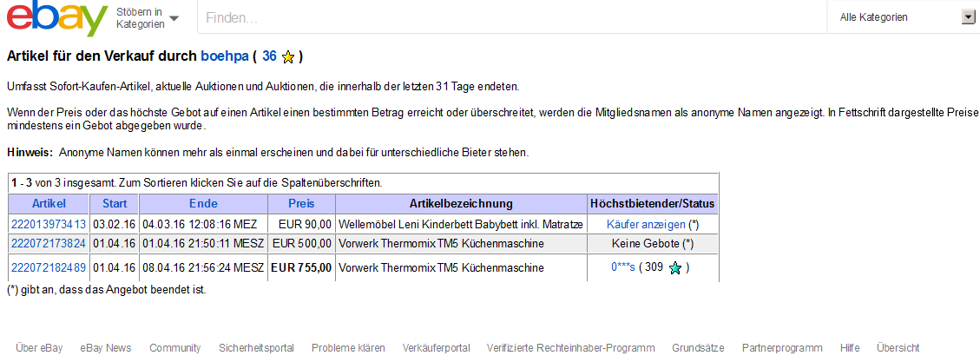Click Käufer anzeigen link
This screenshot has width=980, height=362.
pyautogui.click(x=646, y=224)
